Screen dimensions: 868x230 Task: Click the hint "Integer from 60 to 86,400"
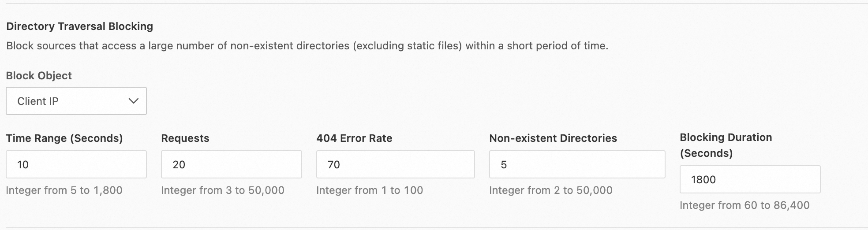[x=745, y=205]
